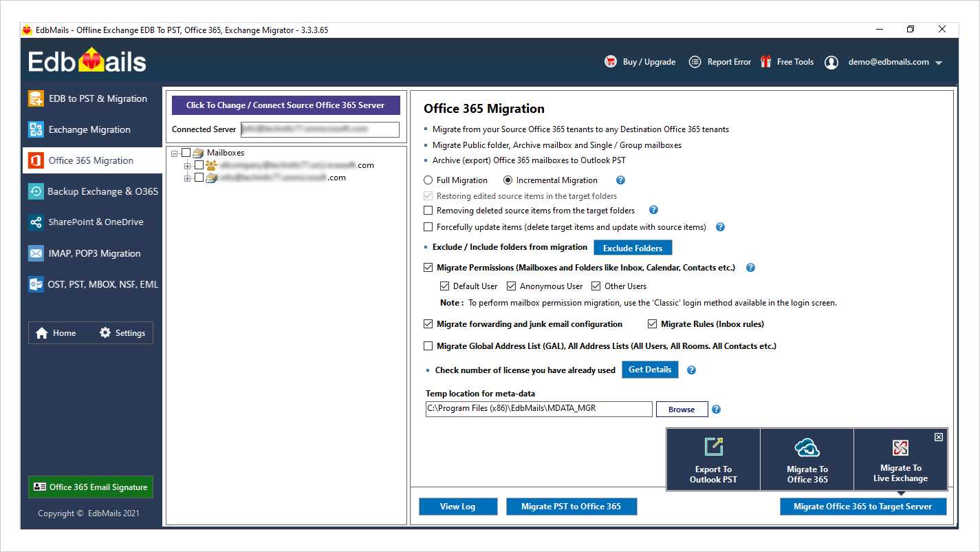Expand second mailbox tree node

(x=188, y=178)
